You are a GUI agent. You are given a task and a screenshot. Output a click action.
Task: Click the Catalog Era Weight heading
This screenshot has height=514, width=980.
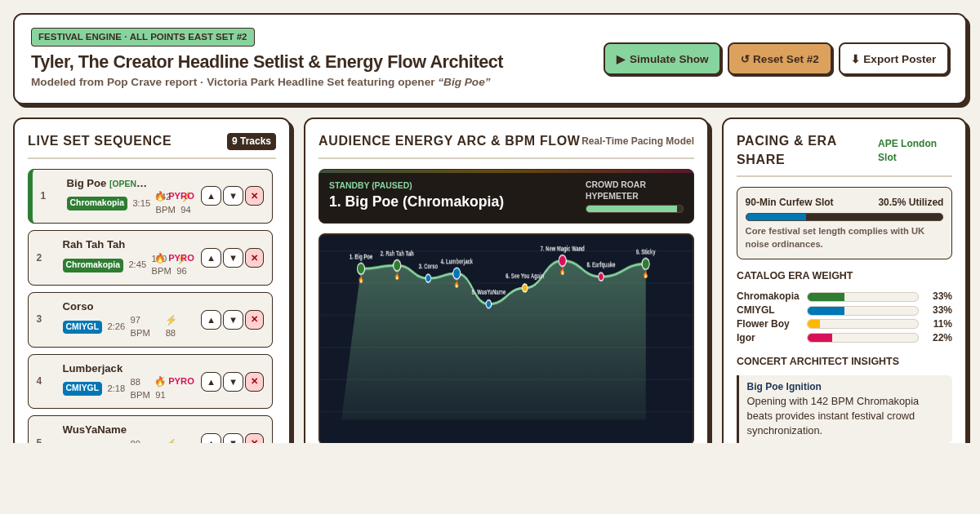coord(795,276)
